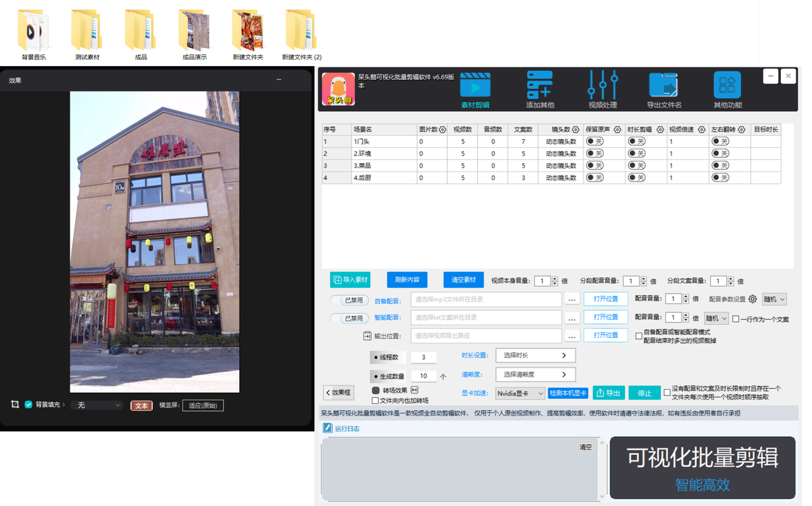Open the 素材剪辑 clapperboard tab
This screenshot has height=506, width=812.
click(475, 90)
